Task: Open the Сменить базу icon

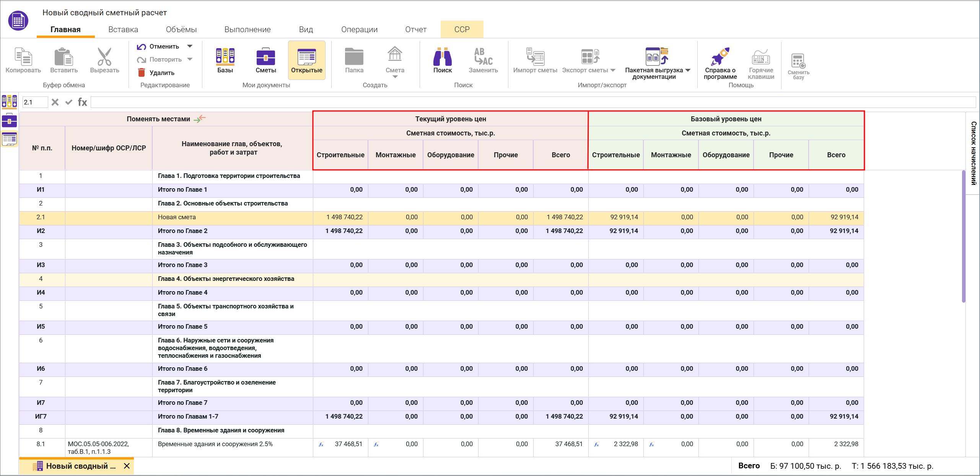Action: 798,61
